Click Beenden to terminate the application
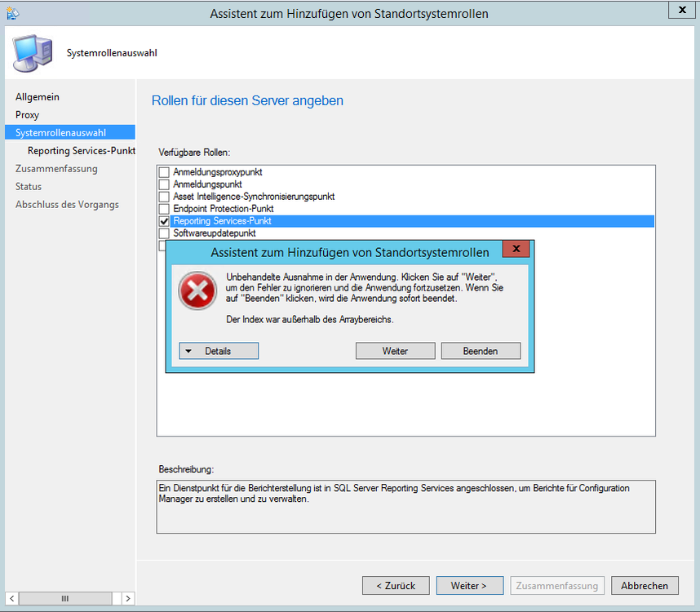This screenshot has height=612, width=700. coord(481,351)
